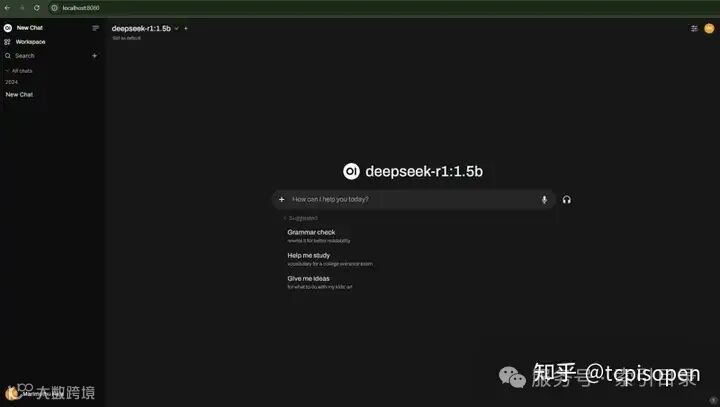
Task: Open the deepseek-r1:1.5b model selector dropdown
Action: point(145,28)
